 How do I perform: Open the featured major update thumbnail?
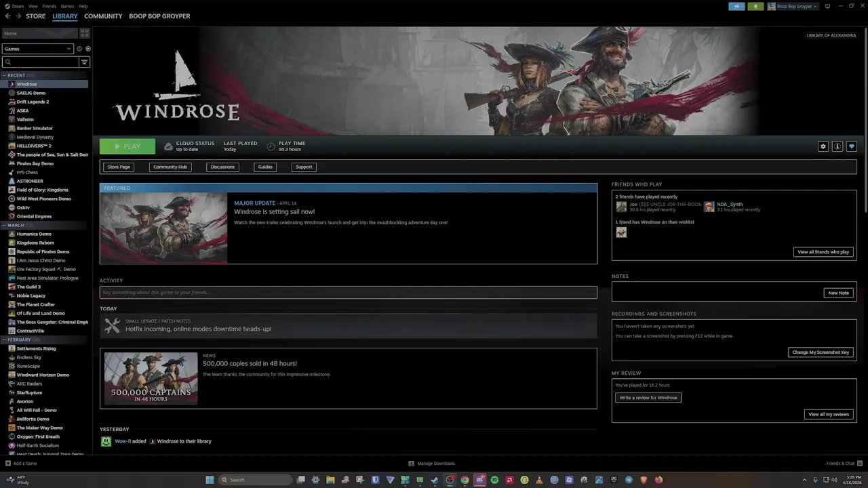(163, 228)
